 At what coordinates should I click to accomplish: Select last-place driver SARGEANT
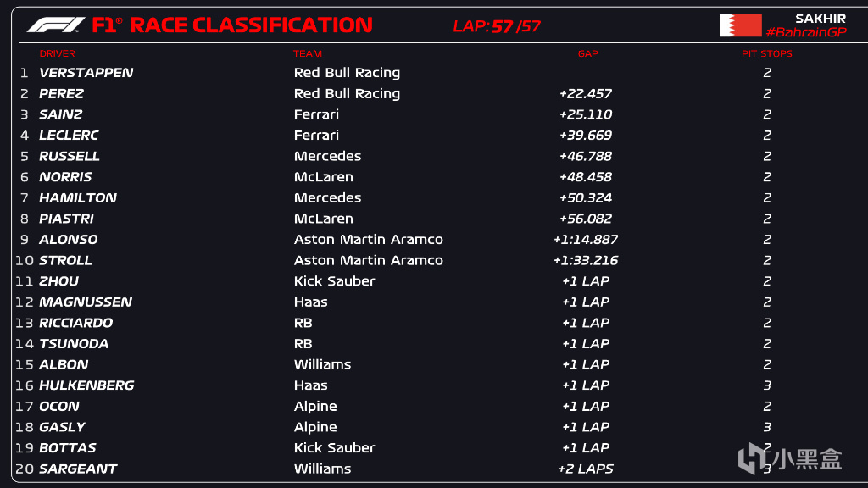78,469
